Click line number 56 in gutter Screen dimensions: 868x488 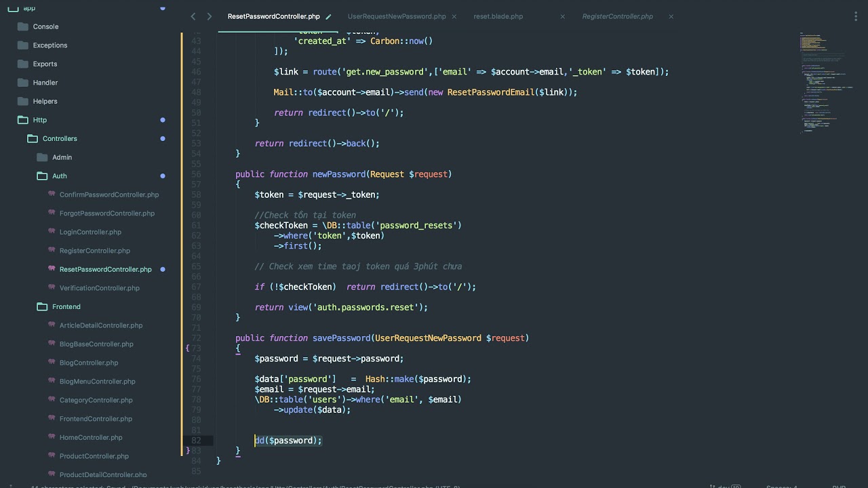[x=197, y=174]
